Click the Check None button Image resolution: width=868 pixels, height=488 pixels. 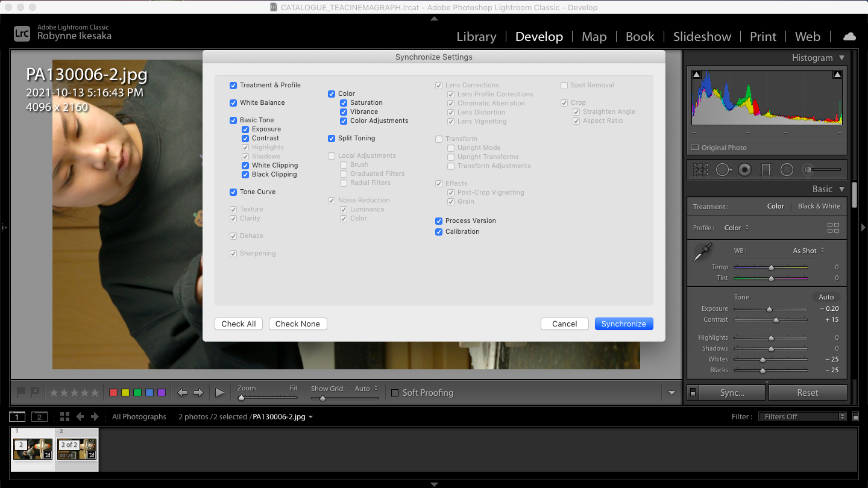(x=298, y=324)
